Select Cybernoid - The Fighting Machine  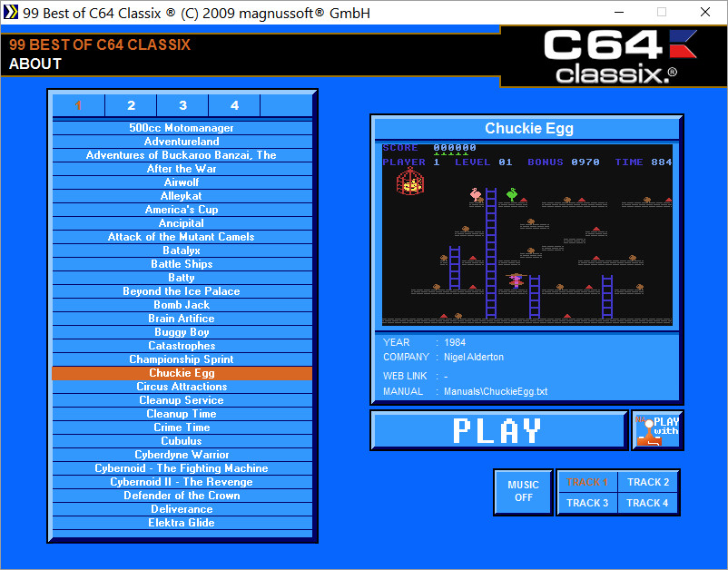[x=182, y=467]
